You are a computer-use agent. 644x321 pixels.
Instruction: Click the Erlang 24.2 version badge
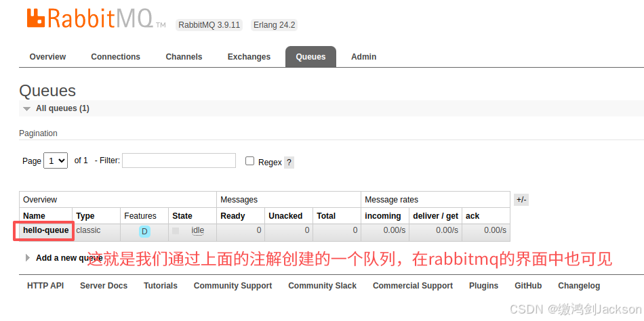[275, 25]
